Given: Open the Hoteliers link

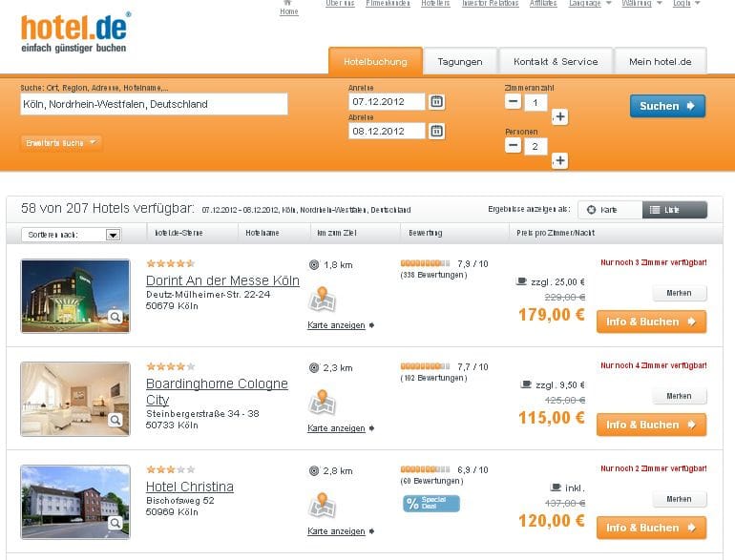Looking at the screenshot, I should tap(435, 3).
